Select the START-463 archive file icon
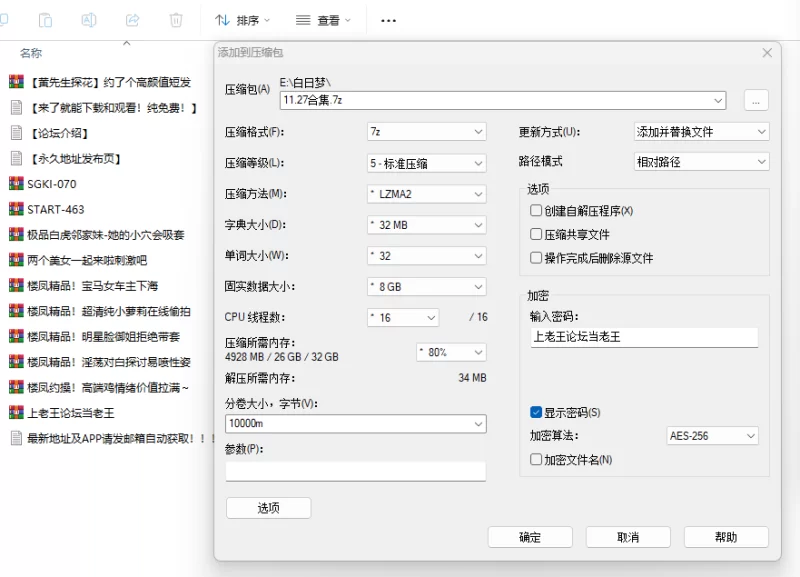The image size is (800, 577). (x=16, y=209)
